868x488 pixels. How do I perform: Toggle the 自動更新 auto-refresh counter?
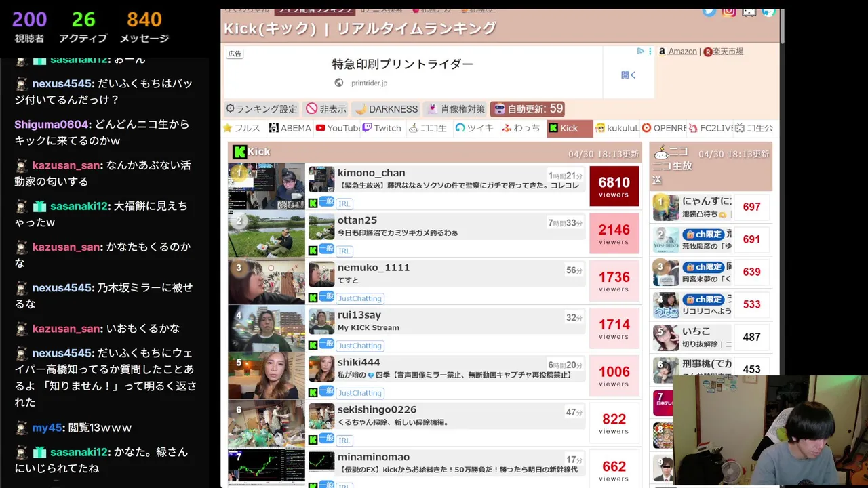click(x=528, y=108)
